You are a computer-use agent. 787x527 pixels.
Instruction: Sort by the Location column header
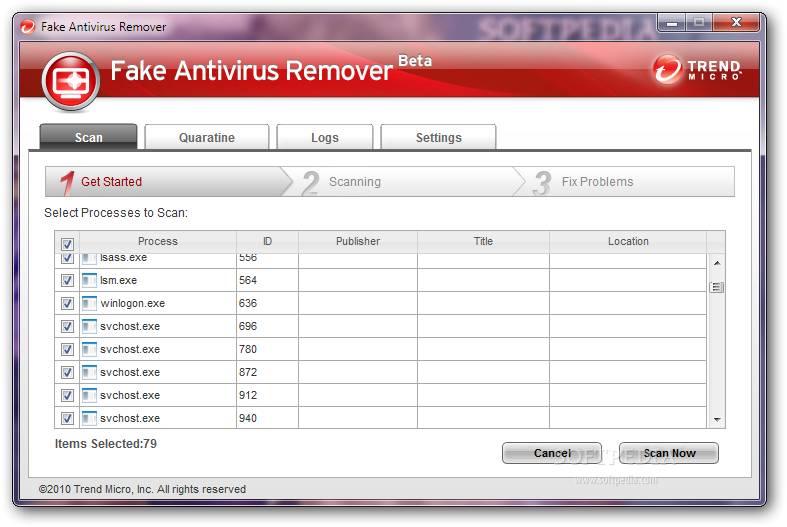628,241
